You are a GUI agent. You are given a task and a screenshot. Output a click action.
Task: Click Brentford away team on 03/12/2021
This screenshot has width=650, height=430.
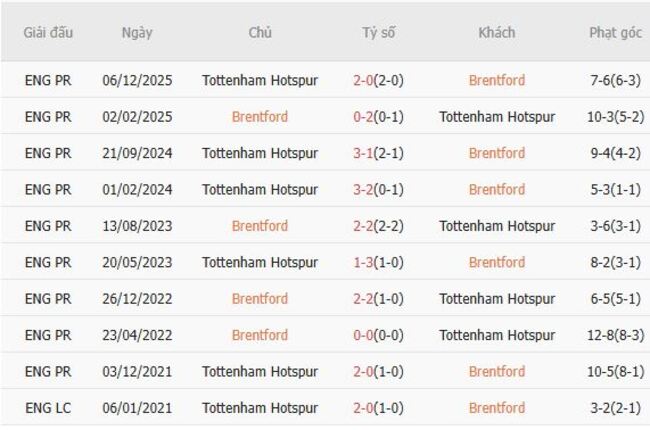coord(496,371)
